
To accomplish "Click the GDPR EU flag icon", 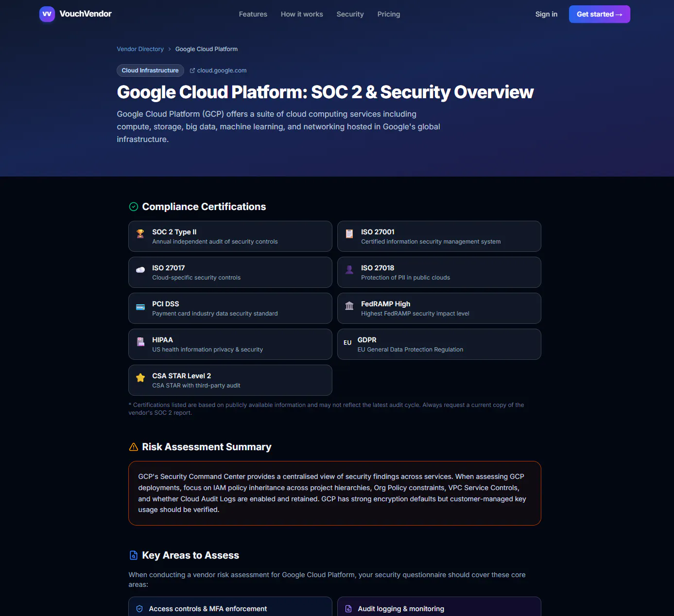I will click(x=347, y=343).
